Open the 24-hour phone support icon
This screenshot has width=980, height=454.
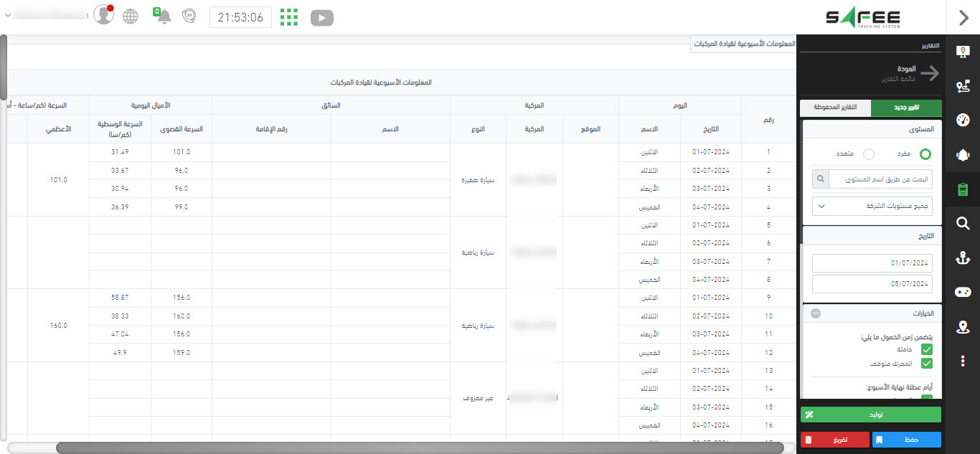189,16
